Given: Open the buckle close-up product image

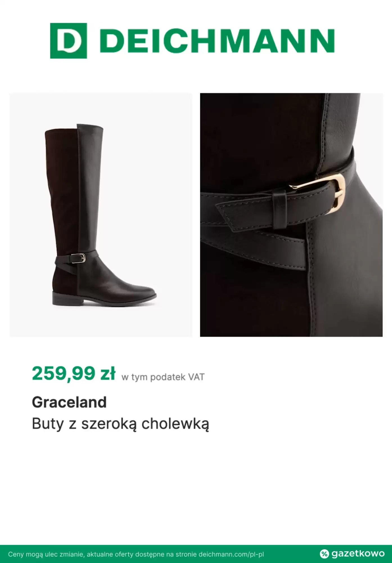Looking at the screenshot, I should coord(291,215).
